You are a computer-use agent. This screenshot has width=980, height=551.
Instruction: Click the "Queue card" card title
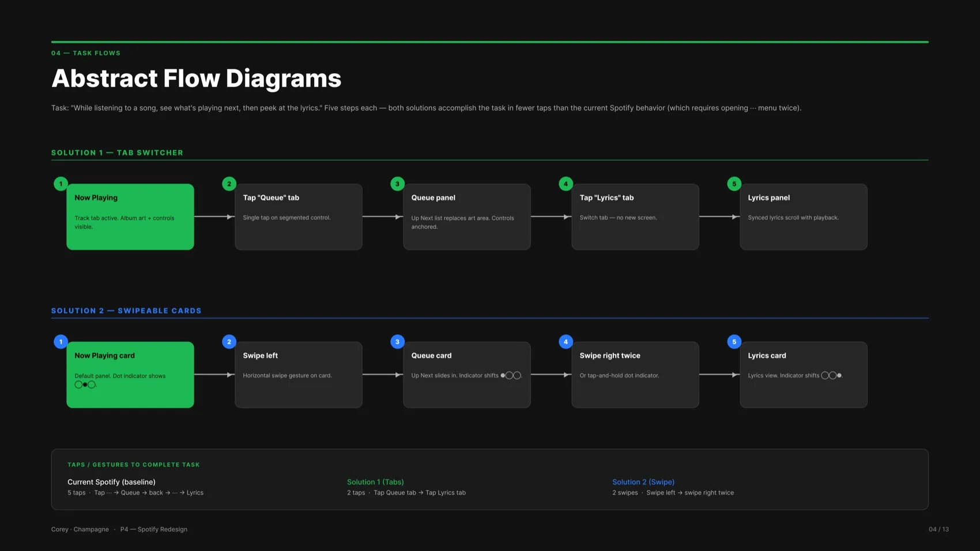[431, 356]
